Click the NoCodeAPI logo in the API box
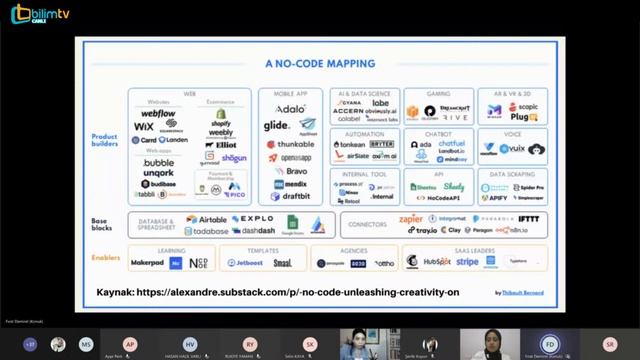Screen dimensions: 640x360 438,198
